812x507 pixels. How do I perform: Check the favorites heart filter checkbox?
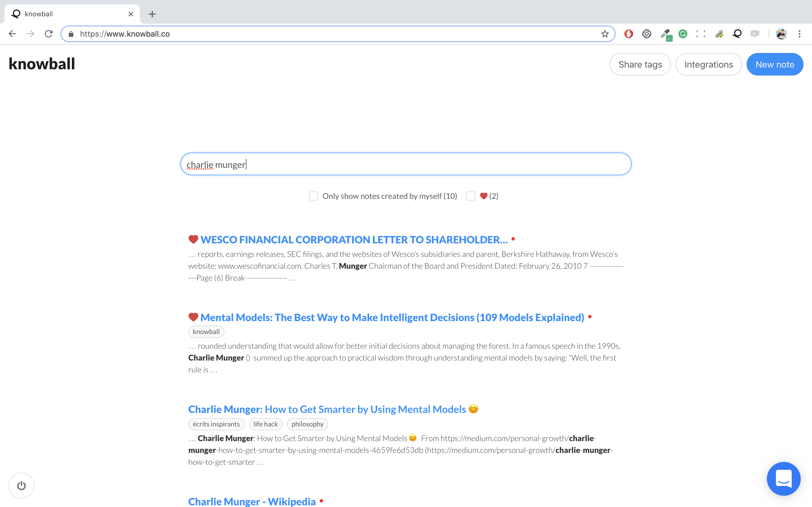tap(471, 196)
